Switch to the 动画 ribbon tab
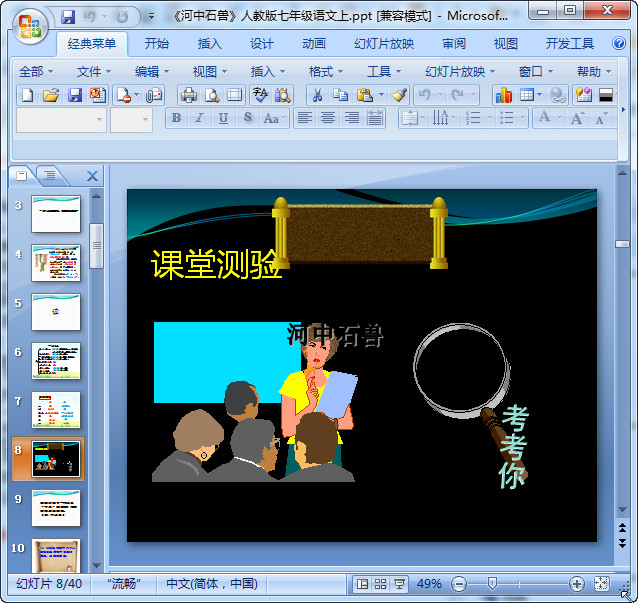The image size is (638, 603). [314, 44]
